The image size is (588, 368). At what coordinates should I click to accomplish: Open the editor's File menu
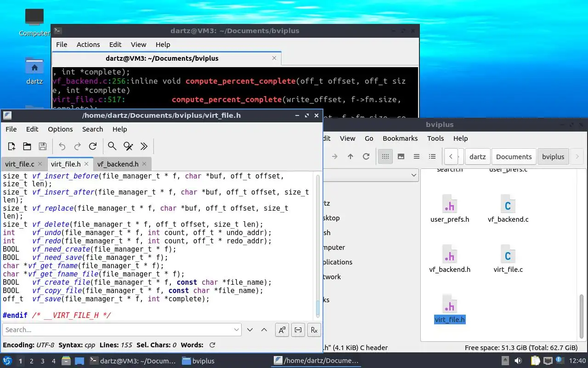tap(11, 129)
